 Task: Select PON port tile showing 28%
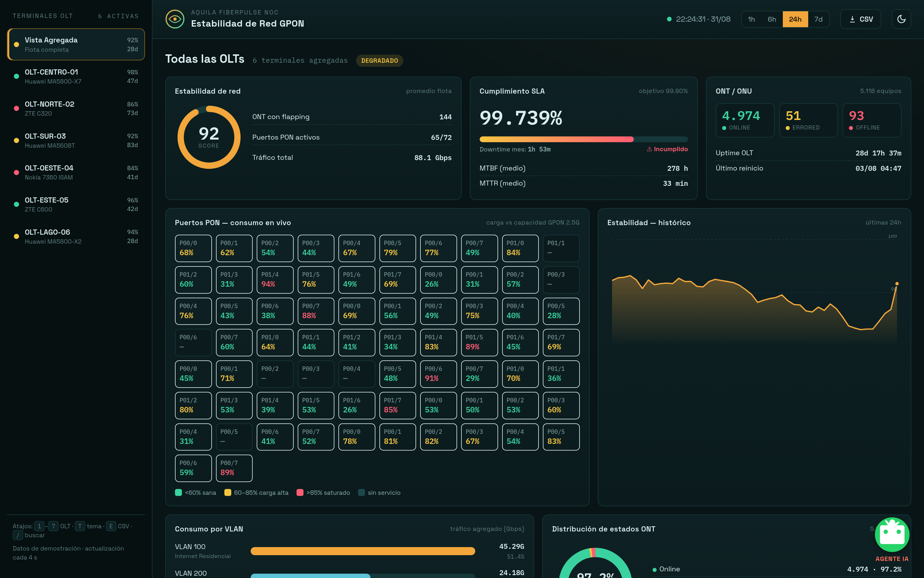point(561,311)
